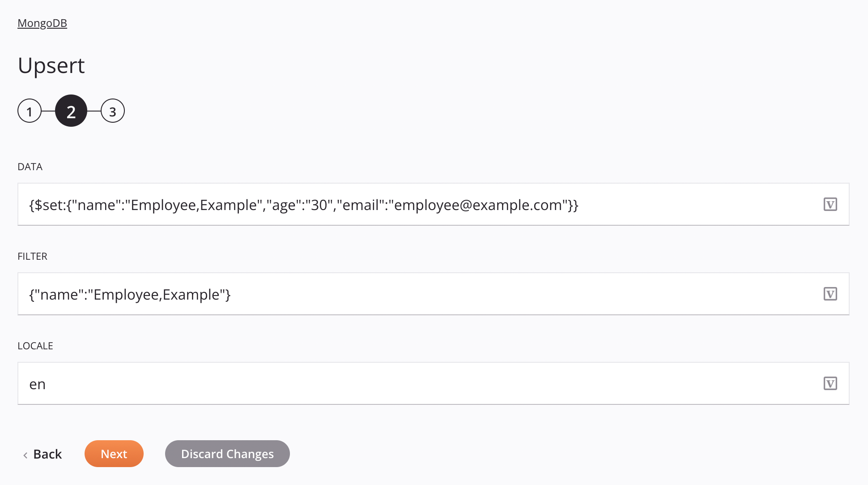The height and width of the screenshot is (485, 868).
Task: Click the FILTER input field
Action: tap(434, 293)
